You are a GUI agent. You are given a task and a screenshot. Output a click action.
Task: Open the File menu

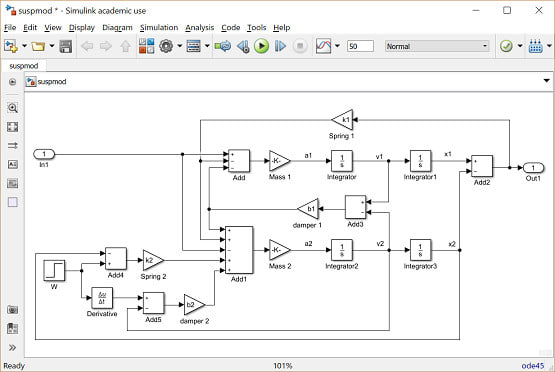(x=10, y=27)
